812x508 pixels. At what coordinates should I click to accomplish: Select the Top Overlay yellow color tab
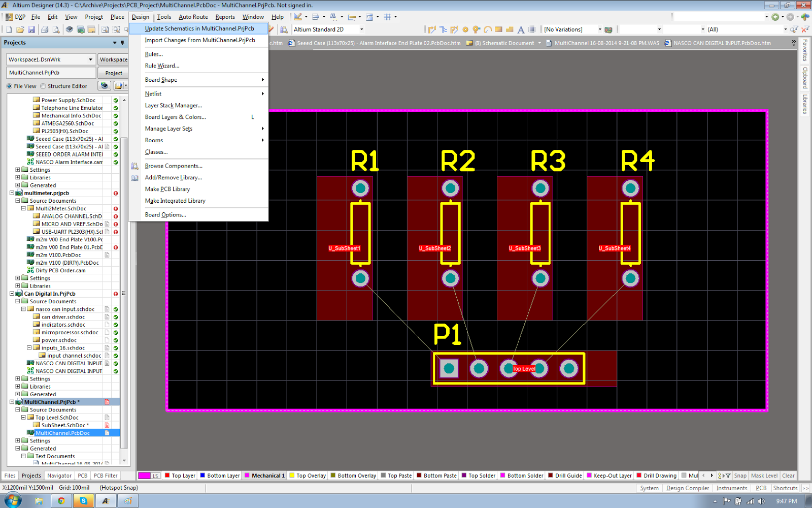[x=308, y=475]
